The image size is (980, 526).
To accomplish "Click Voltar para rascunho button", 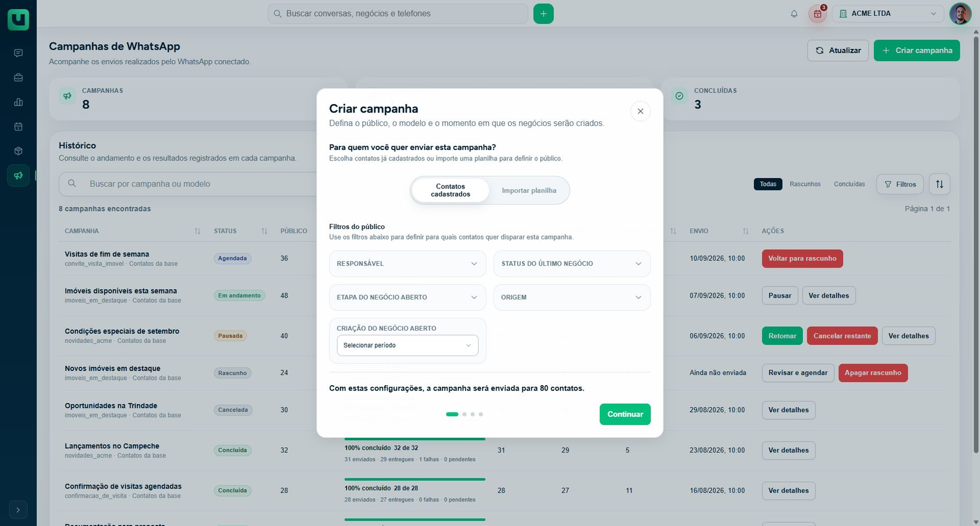I will tap(802, 258).
